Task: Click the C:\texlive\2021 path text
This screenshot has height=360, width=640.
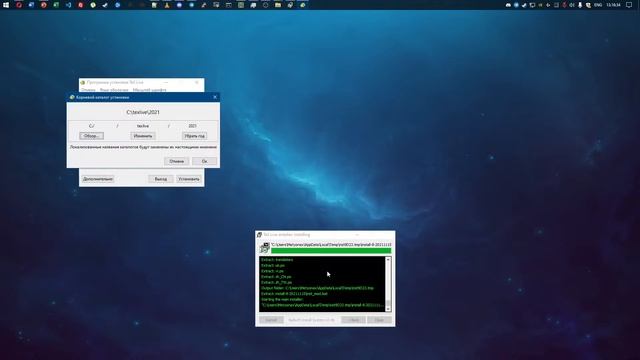Action: (x=143, y=112)
